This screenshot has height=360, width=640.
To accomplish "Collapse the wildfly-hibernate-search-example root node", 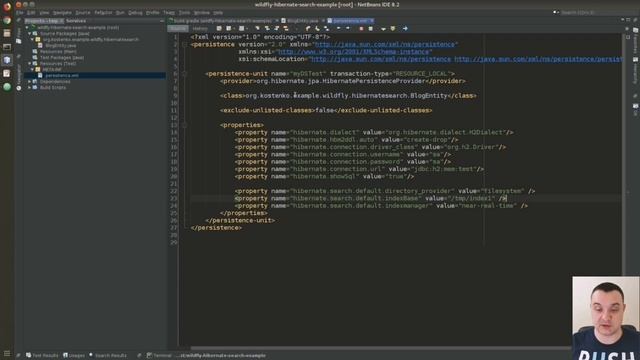I will [x=27, y=28].
